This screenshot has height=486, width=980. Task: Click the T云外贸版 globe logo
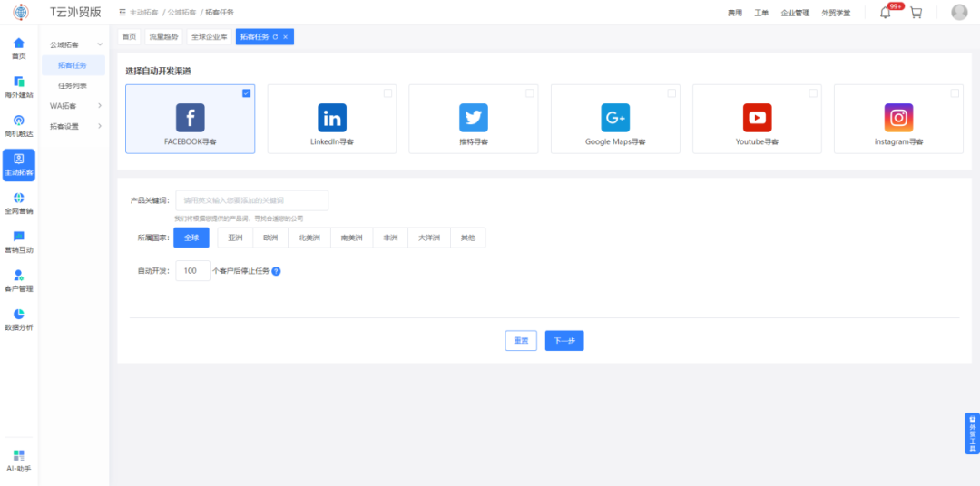point(20,12)
